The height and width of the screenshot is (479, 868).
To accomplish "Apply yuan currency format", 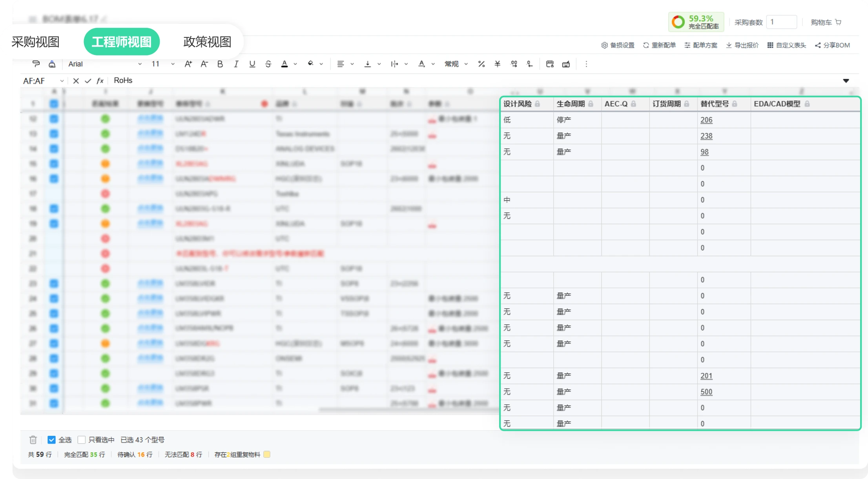I will [x=497, y=64].
